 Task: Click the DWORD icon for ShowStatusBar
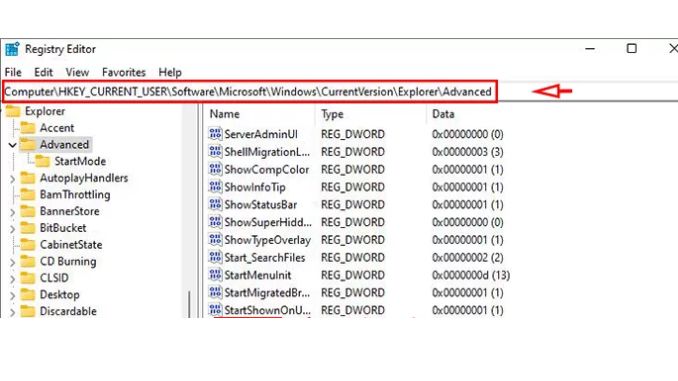click(x=215, y=204)
